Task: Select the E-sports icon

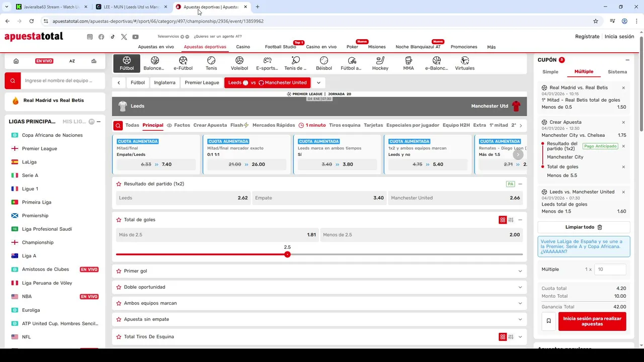Action: tap(267, 63)
